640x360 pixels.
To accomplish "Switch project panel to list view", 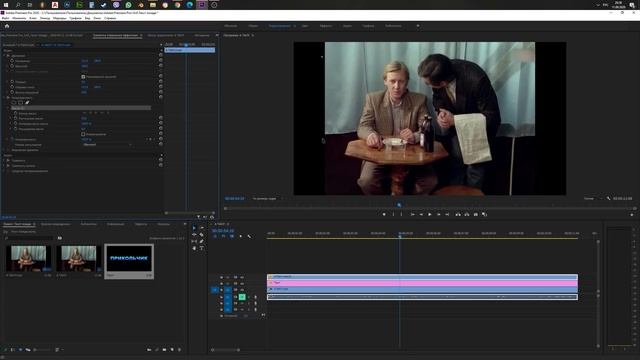I will [x=13, y=350].
